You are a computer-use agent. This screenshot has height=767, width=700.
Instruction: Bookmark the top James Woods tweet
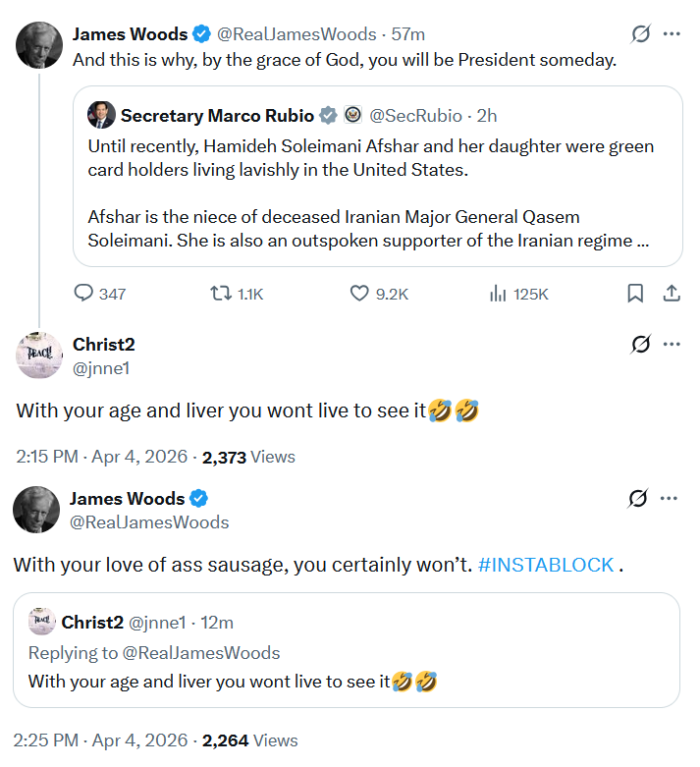point(635,293)
